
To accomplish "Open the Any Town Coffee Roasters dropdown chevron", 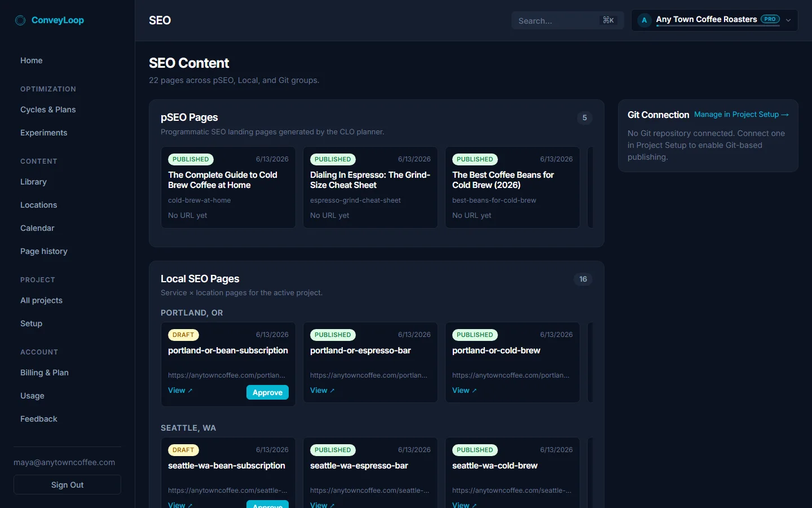I will (788, 20).
